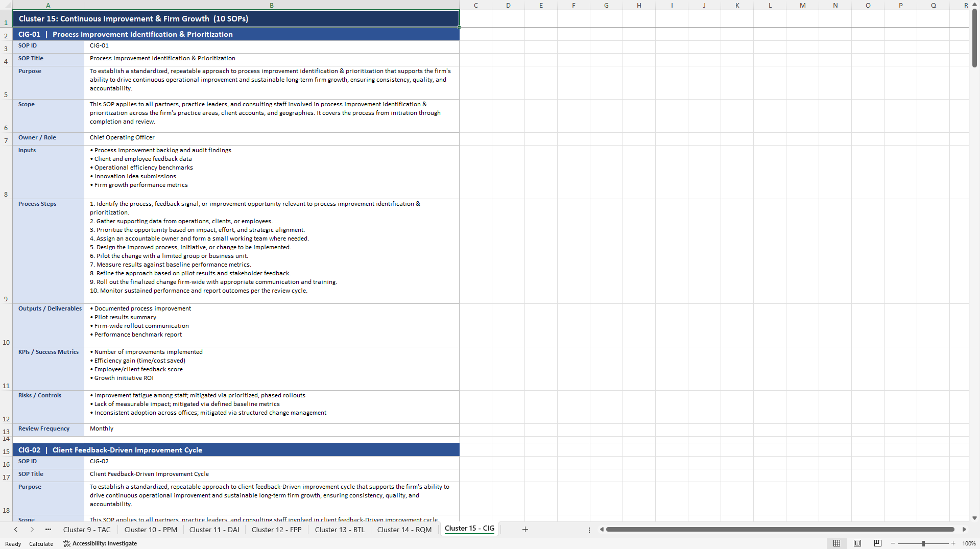Select column B header
Screen dimensions: 980x549
pyautogui.click(x=272, y=5)
